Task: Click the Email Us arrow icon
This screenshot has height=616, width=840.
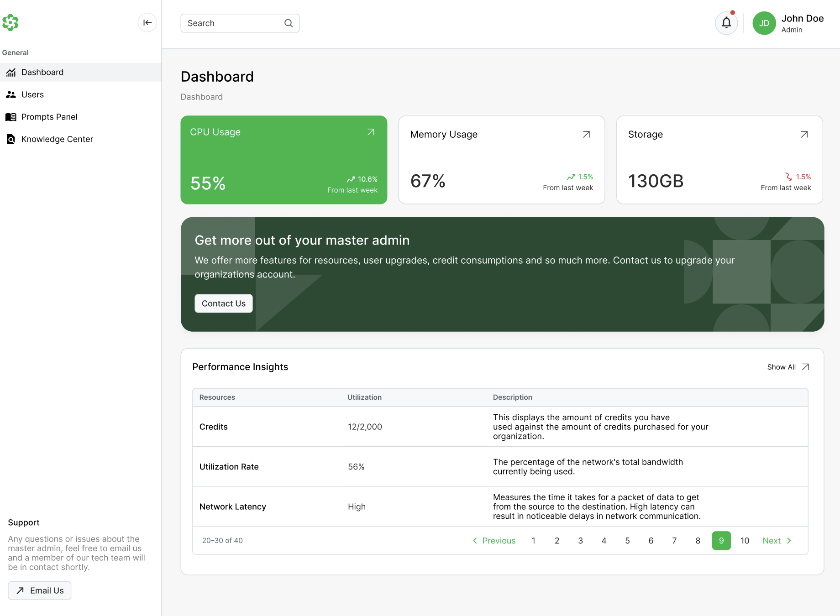Action: pyautogui.click(x=20, y=590)
